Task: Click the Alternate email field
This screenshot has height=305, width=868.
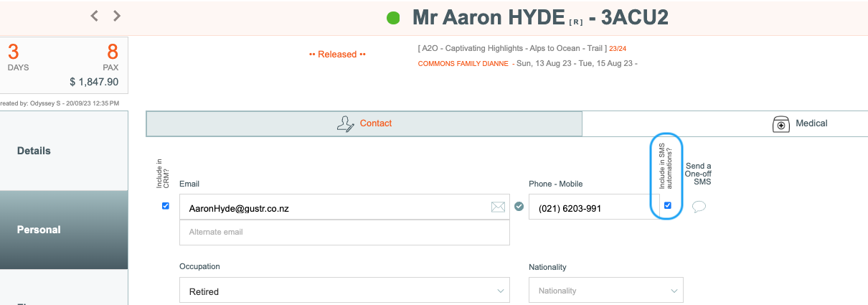Action: click(x=344, y=232)
